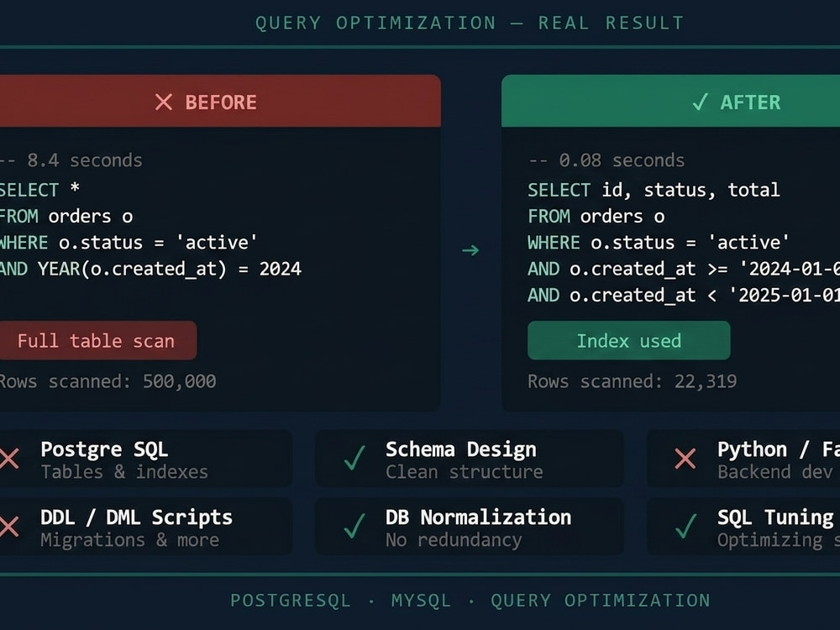Click the QUERY OPTIMIZATION footer text
Image resolution: width=840 pixels, height=630 pixels.
pyautogui.click(x=601, y=601)
